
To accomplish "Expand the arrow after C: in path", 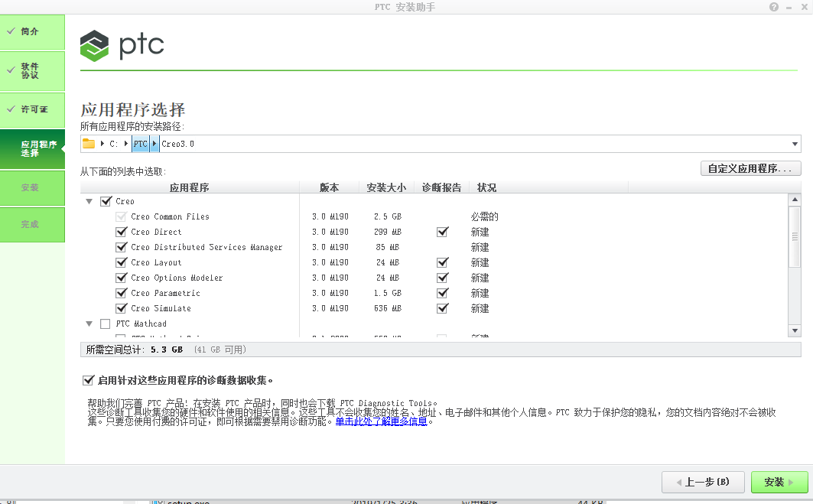I will click(x=125, y=144).
